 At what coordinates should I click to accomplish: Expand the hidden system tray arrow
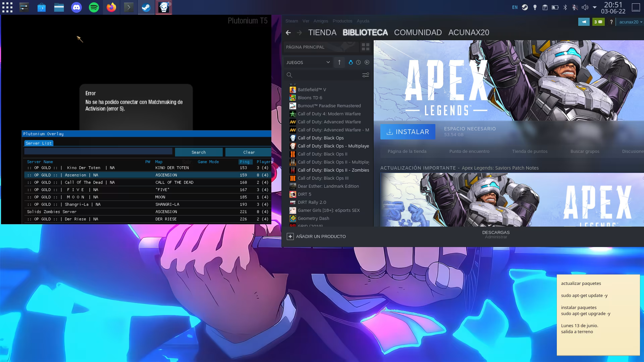click(x=595, y=7)
